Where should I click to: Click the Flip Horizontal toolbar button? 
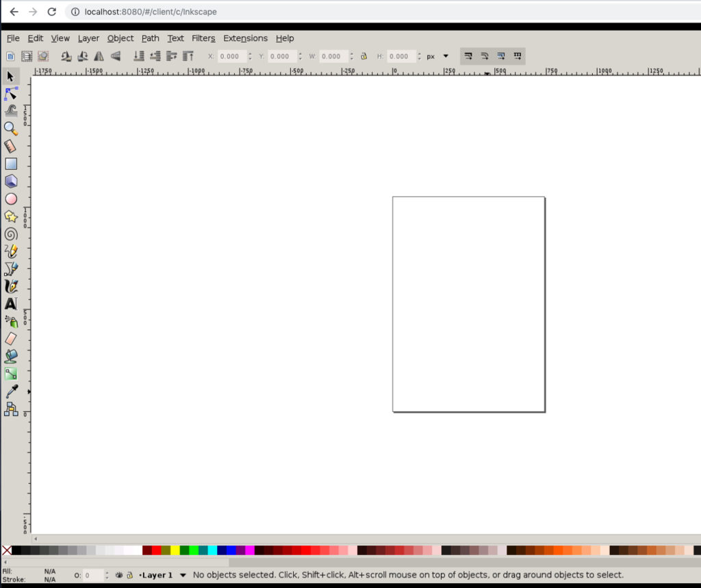pos(99,56)
